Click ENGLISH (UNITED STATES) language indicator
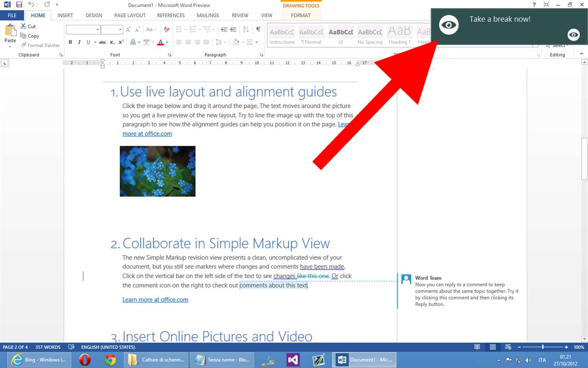The image size is (588, 368). coord(108,347)
